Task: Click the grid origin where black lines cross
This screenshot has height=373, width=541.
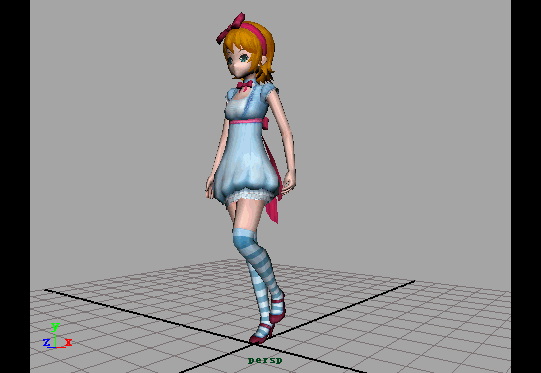Action: pos(255,343)
